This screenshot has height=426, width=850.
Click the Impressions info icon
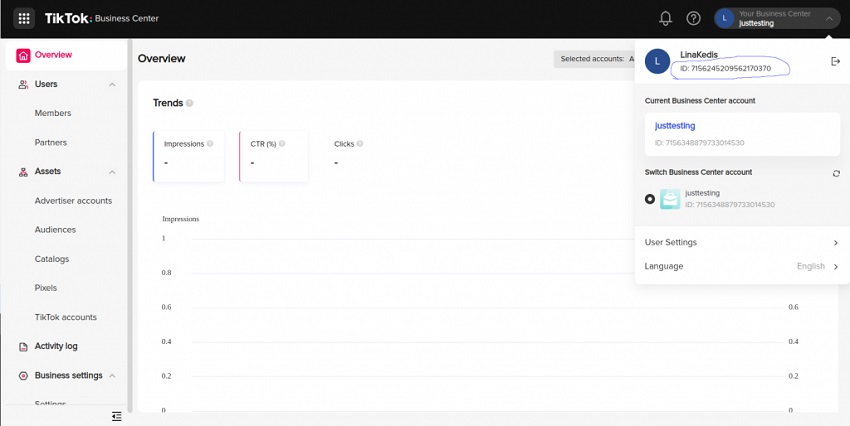[210, 144]
